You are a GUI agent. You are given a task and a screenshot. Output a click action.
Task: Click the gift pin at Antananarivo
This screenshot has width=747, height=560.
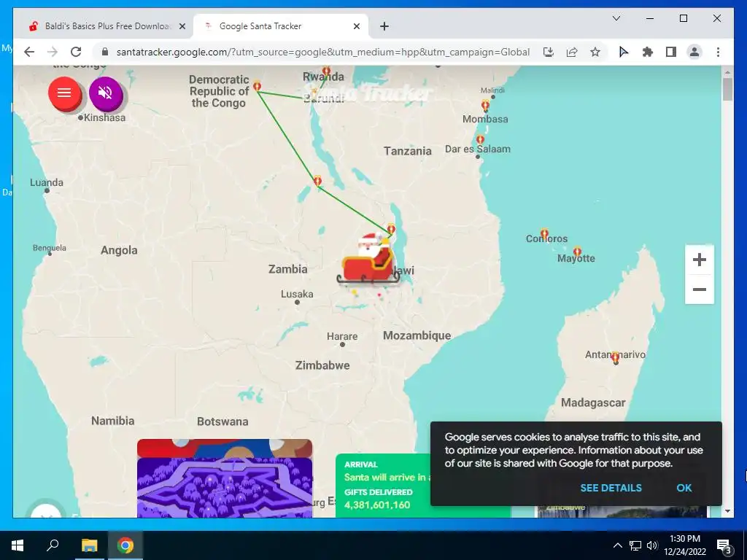tap(615, 357)
